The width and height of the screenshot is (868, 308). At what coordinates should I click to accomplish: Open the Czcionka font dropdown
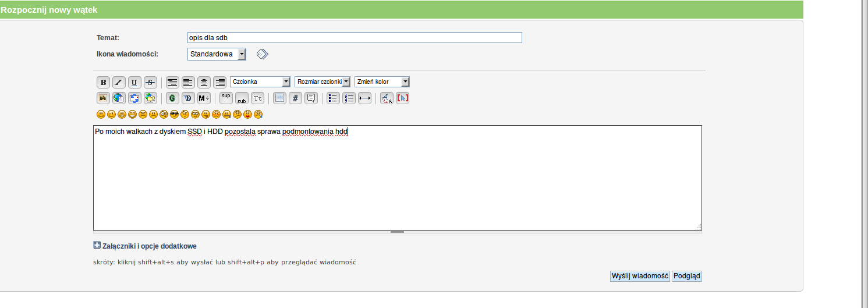(x=260, y=82)
